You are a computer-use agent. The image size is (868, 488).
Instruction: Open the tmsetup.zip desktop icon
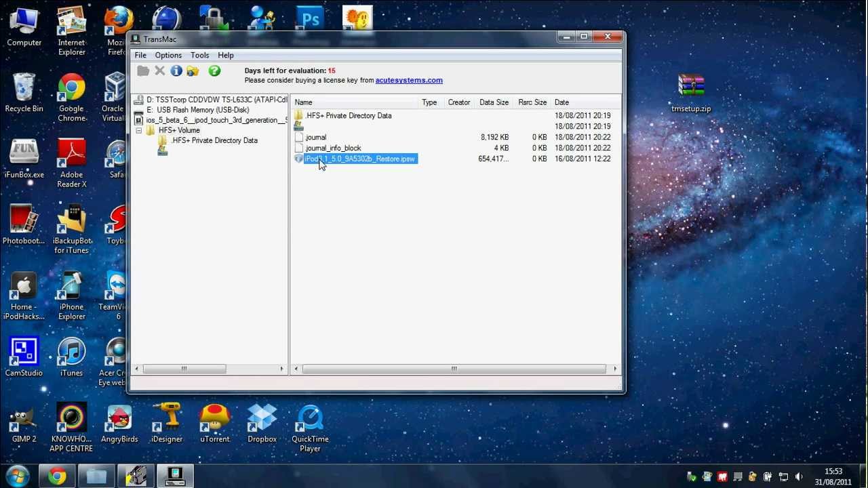coord(691,91)
